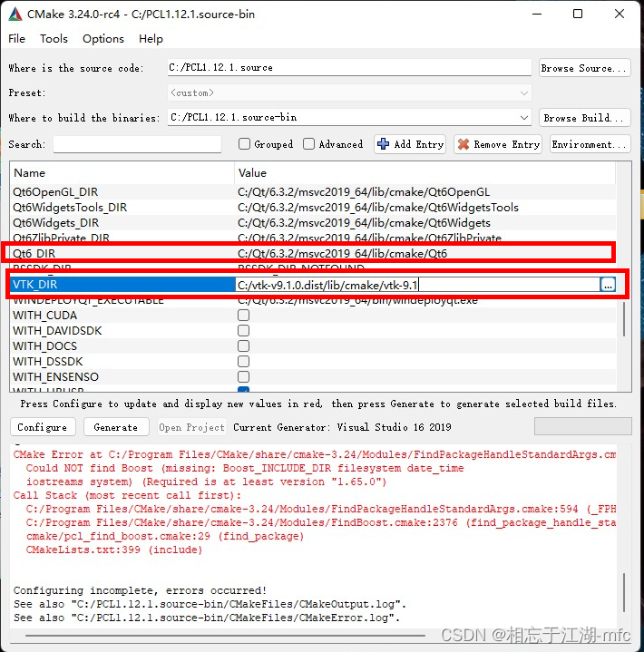
Task: Click the red X icon of Remove Entry
Action: (x=463, y=144)
